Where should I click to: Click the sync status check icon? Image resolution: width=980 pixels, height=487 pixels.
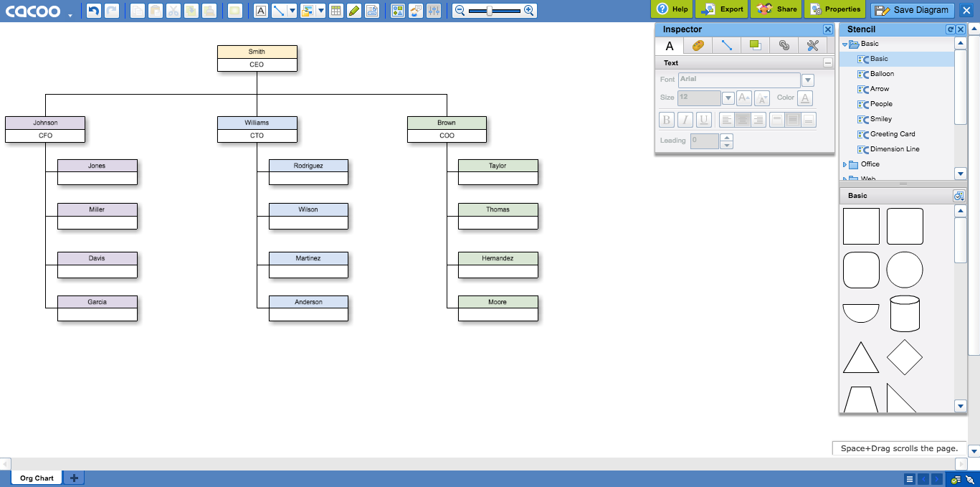[956, 480]
